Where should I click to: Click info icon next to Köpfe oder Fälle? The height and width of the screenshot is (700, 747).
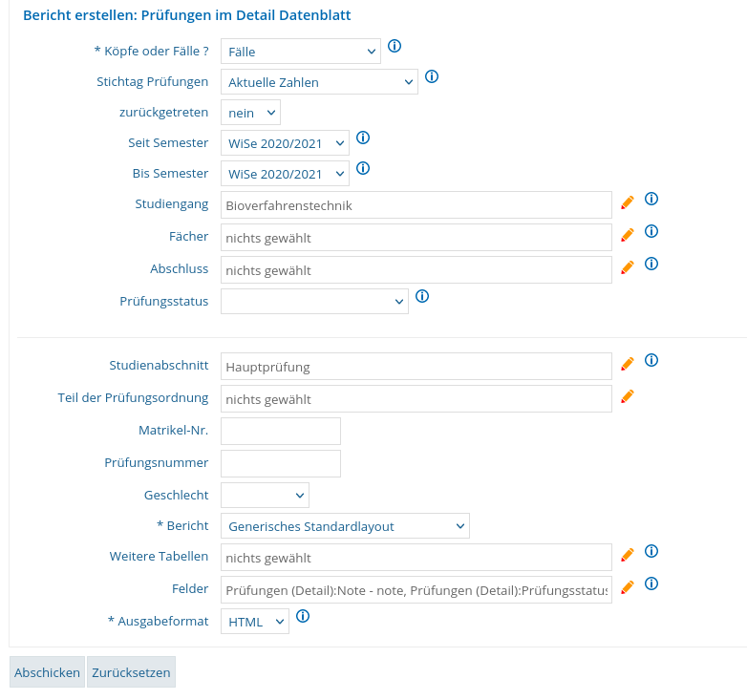pos(395,46)
